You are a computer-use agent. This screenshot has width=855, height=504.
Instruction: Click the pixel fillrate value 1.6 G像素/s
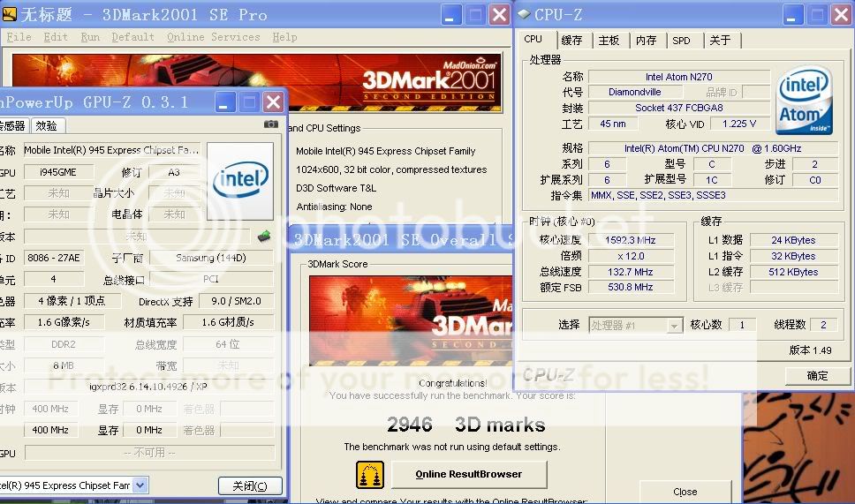pyautogui.click(x=64, y=322)
